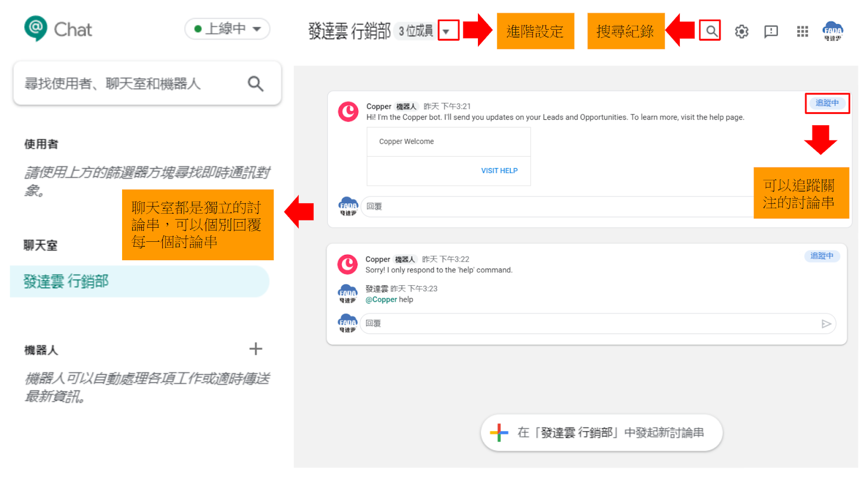Send the reply using the arrow icon
Viewport: 868px width, 488px height.
[826, 324]
